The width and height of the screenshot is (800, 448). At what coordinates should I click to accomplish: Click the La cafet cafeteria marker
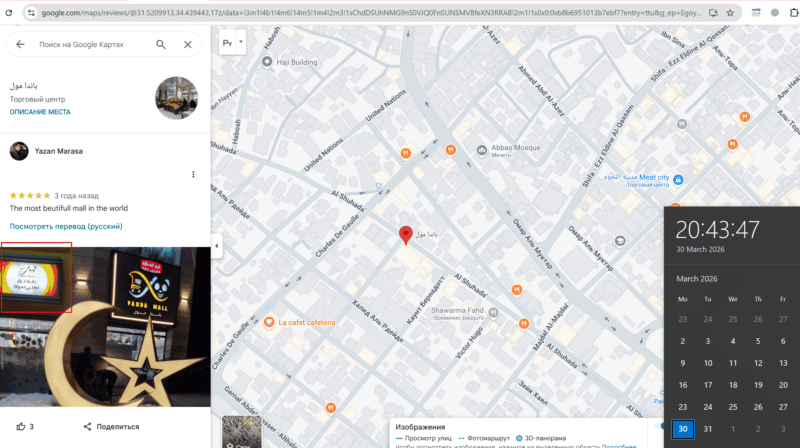(269, 321)
